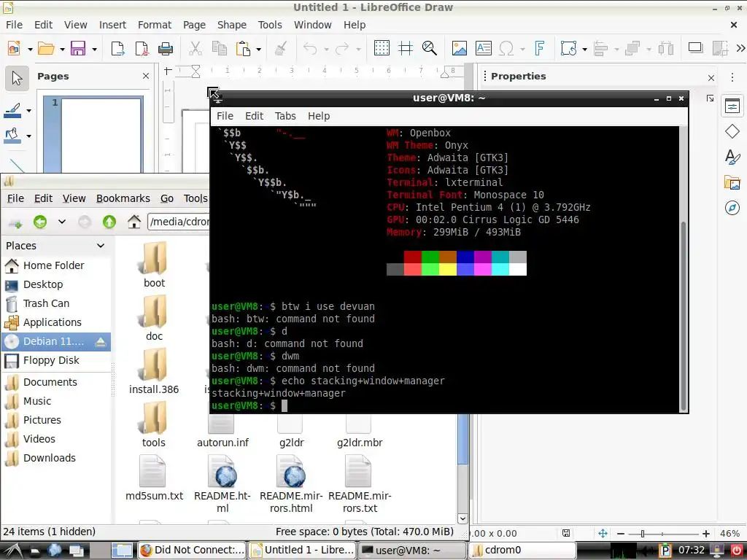Image resolution: width=747 pixels, height=560 pixels.
Task: Click the Print icon in Draw toolbar
Action: click(x=166, y=48)
